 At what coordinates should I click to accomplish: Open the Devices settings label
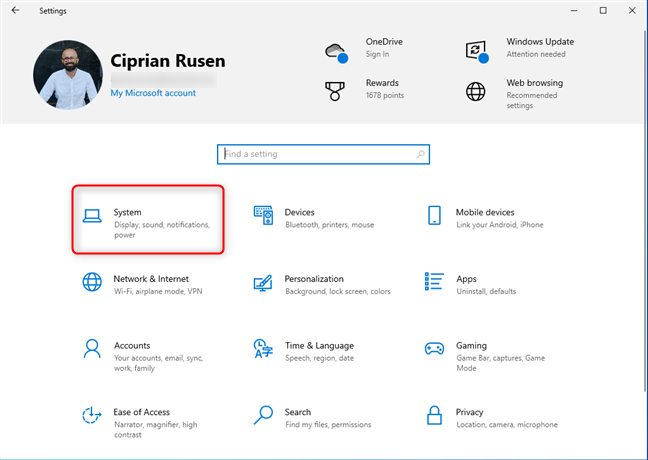299,212
